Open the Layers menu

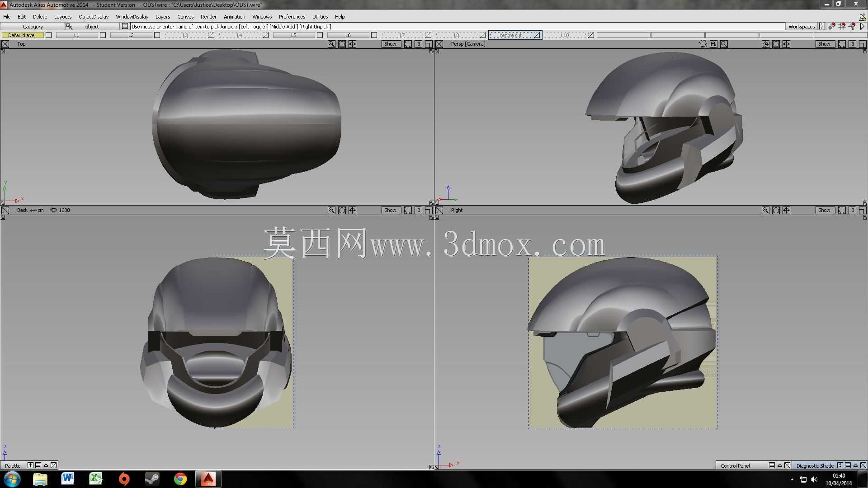point(163,17)
